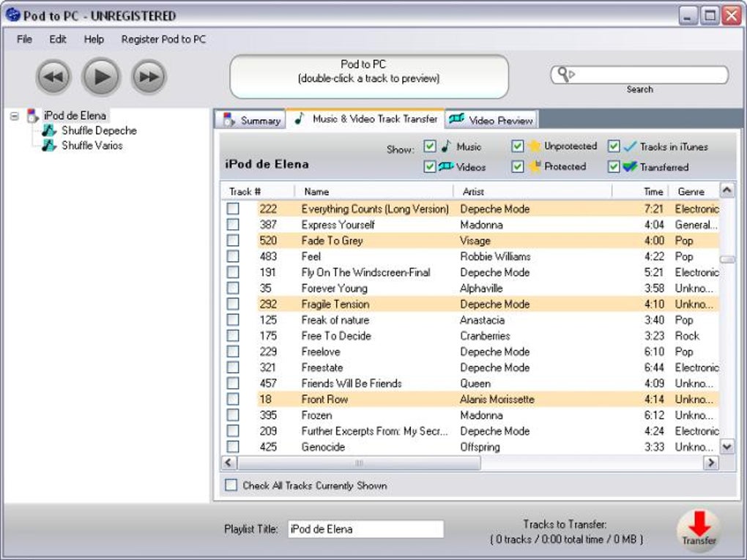
Task: Click the rewind playback button
Action: [x=53, y=77]
